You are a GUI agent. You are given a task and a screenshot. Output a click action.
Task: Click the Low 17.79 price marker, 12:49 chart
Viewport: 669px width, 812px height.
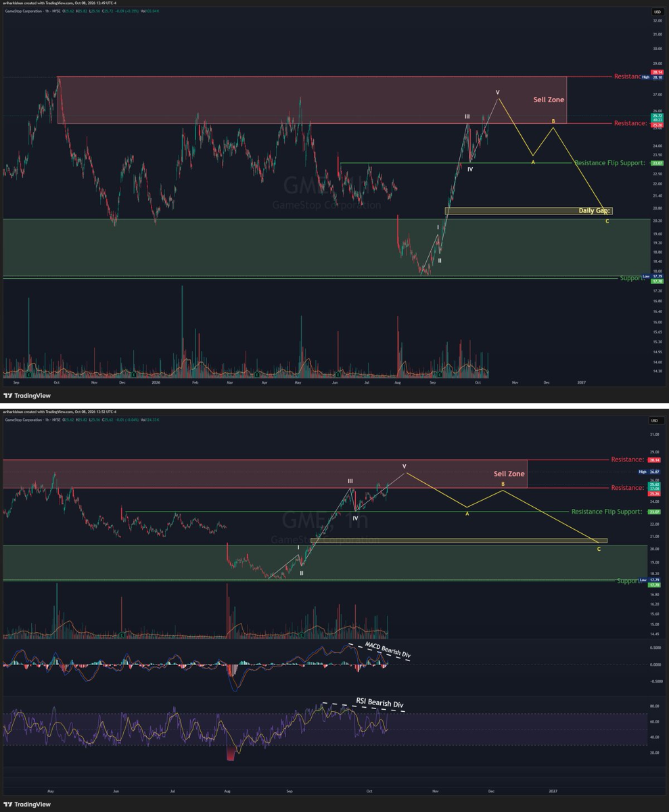652,276
